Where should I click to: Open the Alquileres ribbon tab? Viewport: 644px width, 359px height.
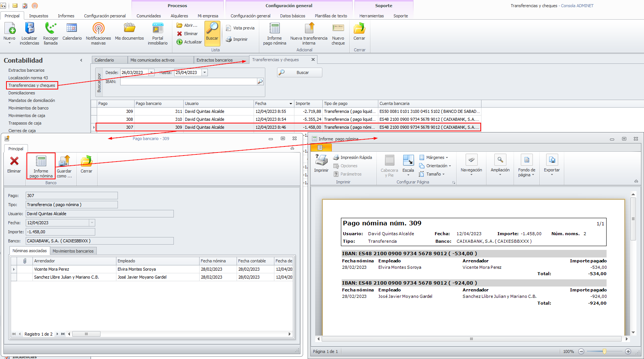click(179, 16)
